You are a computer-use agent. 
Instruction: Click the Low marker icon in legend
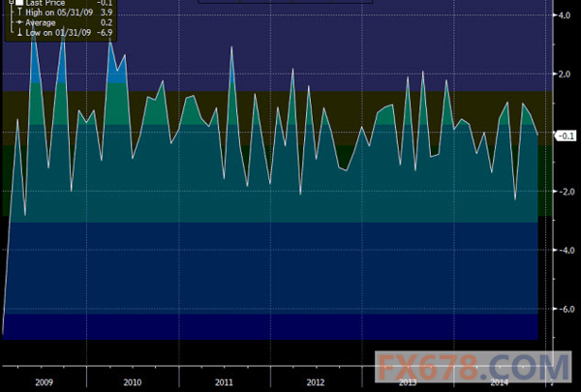[18, 33]
